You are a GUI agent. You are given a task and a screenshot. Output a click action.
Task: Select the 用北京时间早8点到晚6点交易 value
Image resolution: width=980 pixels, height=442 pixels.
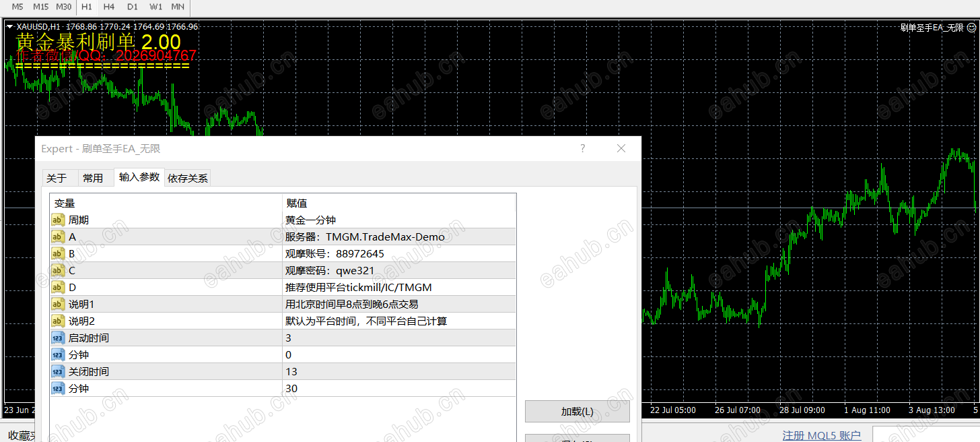[x=399, y=304]
